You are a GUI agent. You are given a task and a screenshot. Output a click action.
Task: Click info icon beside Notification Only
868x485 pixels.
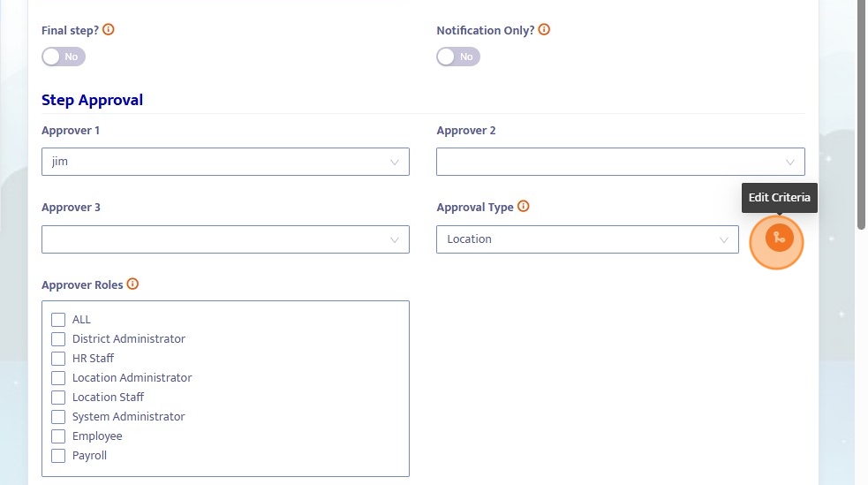[544, 29]
